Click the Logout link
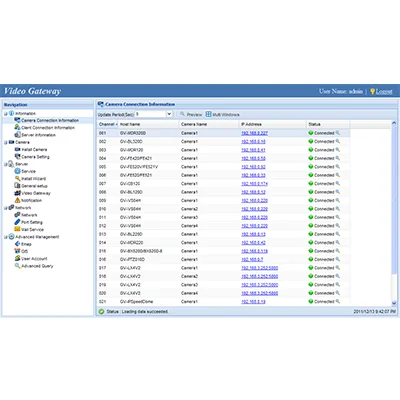The height and width of the screenshot is (400, 400). 384,91
